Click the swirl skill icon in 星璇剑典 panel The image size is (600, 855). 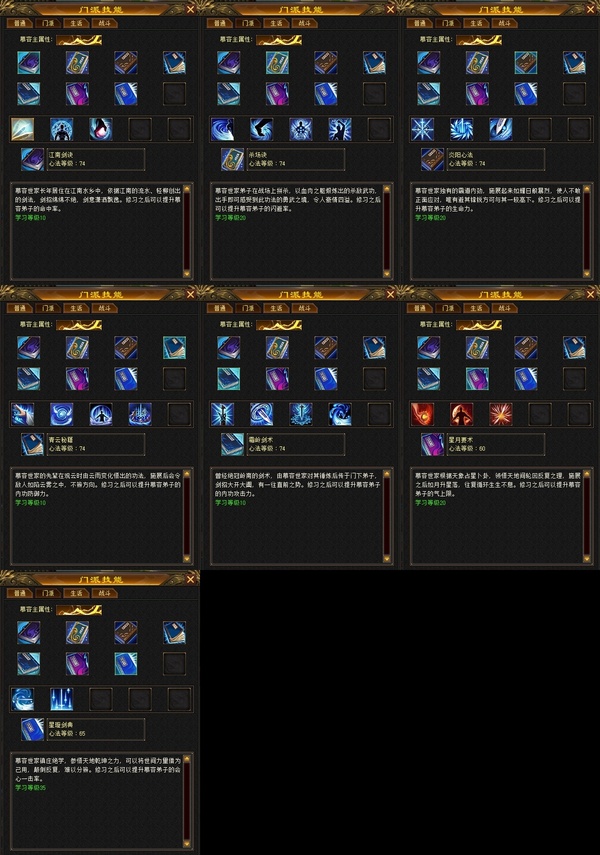[22, 699]
